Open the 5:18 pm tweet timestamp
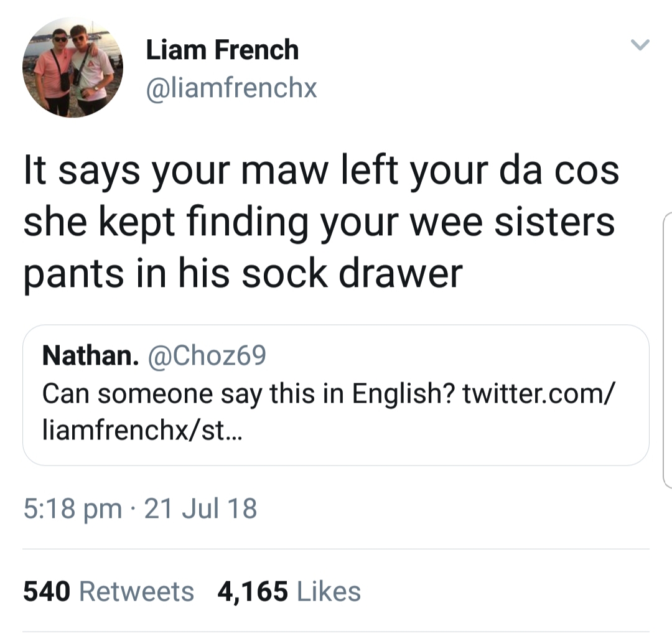The width and height of the screenshot is (672, 636). pyautogui.click(x=72, y=509)
